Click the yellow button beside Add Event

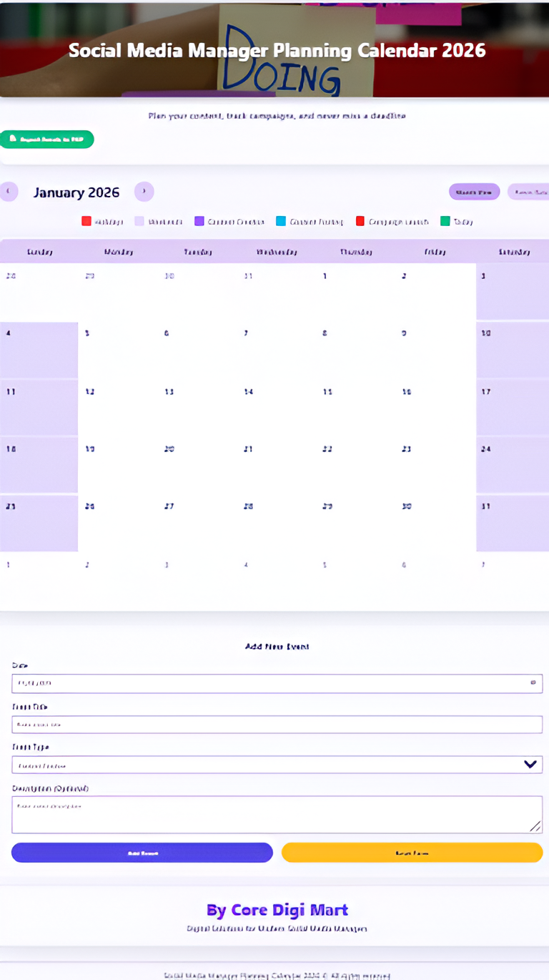[412, 853]
